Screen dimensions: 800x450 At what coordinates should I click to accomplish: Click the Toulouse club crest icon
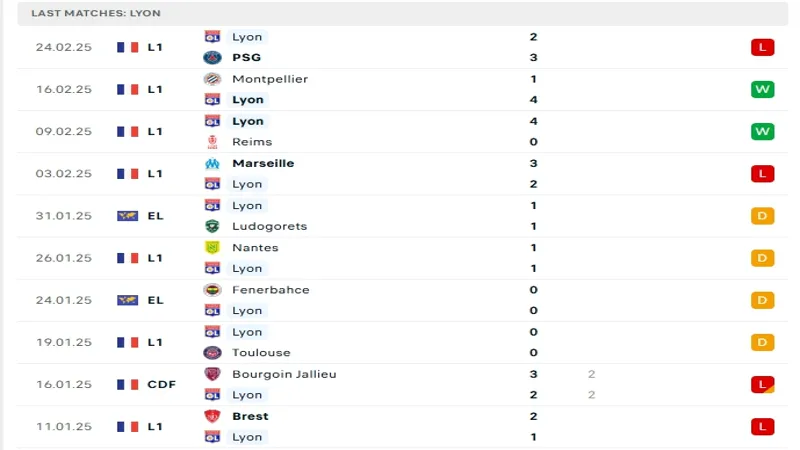coord(212,353)
